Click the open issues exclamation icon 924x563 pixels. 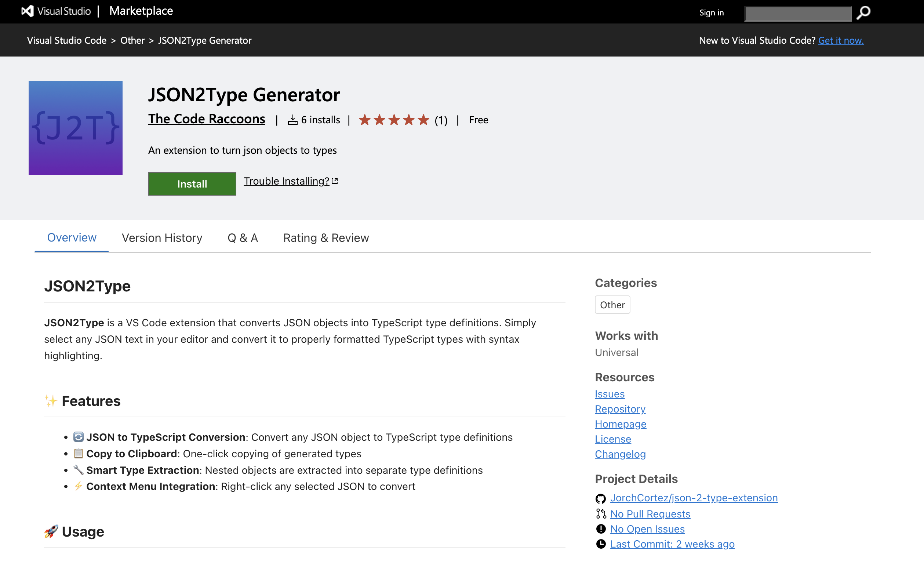click(600, 529)
